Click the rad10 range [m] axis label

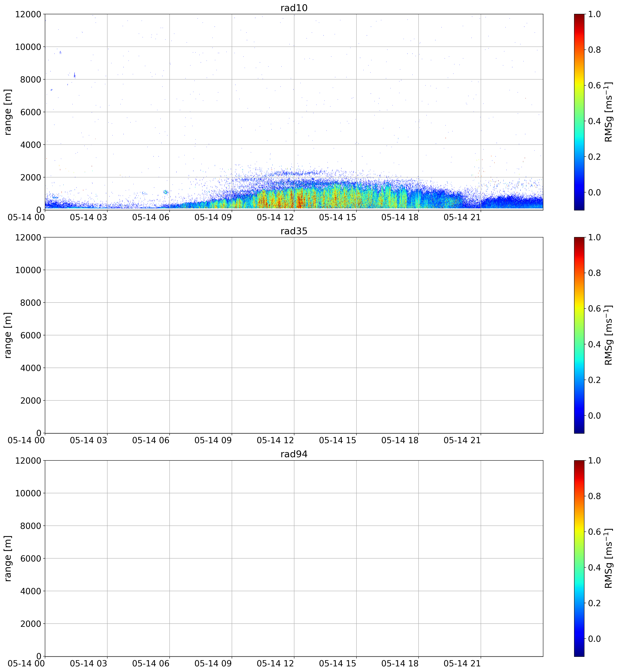(x=8, y=112)
